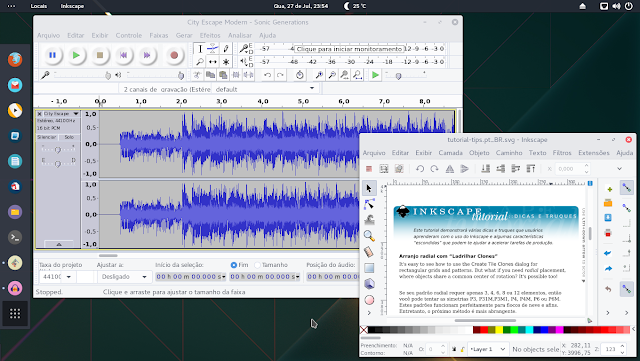Open the Applications grid in the dock
The width and height of the screenshot is (640, 361).
pyautogui.click(x=15, y=314)
